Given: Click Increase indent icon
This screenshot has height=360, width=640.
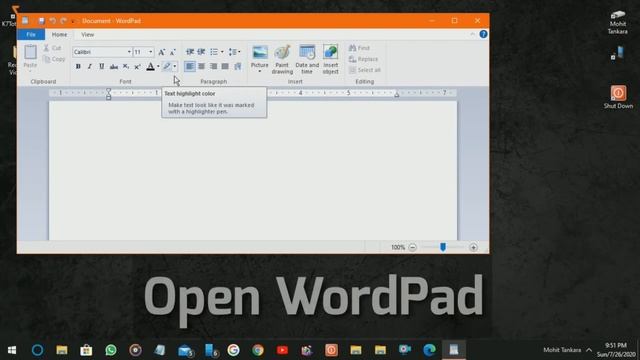Looking at the screenshot, I should [x=201, y=52].
